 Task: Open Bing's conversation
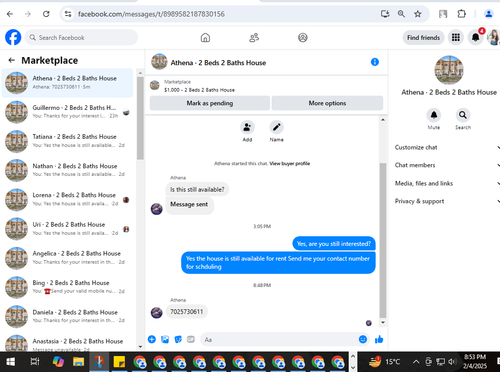[x=68, y=287]
